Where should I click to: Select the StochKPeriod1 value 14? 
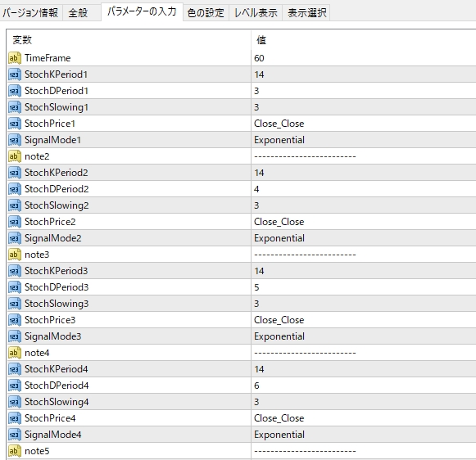point(259,74)
